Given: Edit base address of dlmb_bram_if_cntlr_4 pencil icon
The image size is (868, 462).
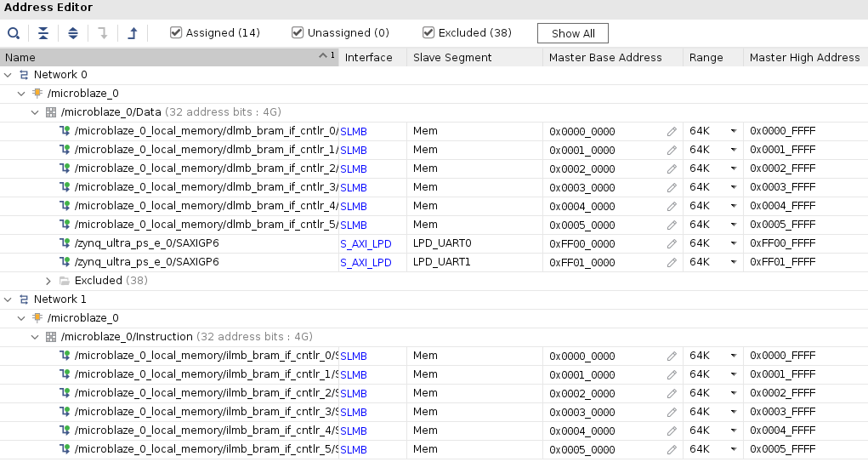Looking at the screenshot, I should [672, 207].
